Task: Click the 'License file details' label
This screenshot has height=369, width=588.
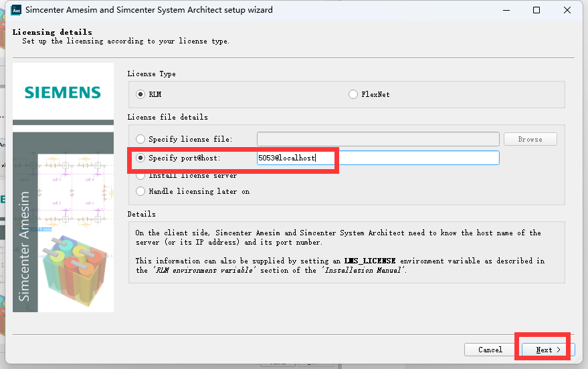Action: coord(168,117)
